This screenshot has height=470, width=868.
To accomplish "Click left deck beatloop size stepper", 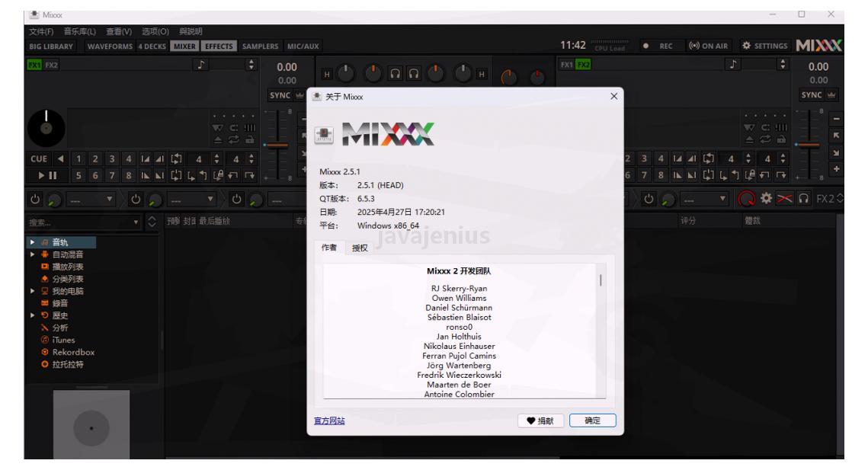I will click(x=216, y=159).
